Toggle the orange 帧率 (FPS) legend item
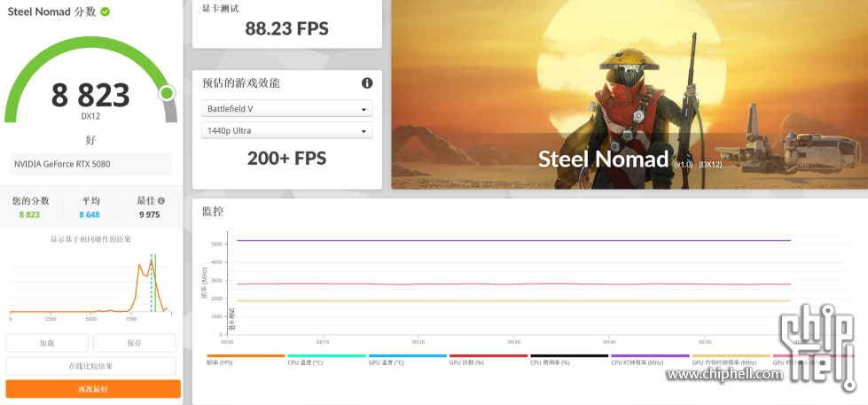Viewport: 868px width, 405px height. tap(246, 360)
